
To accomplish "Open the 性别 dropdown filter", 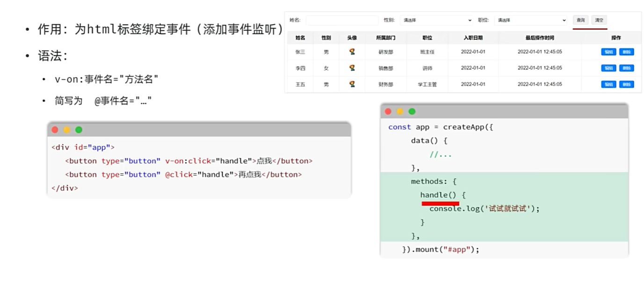I will 437,20.
